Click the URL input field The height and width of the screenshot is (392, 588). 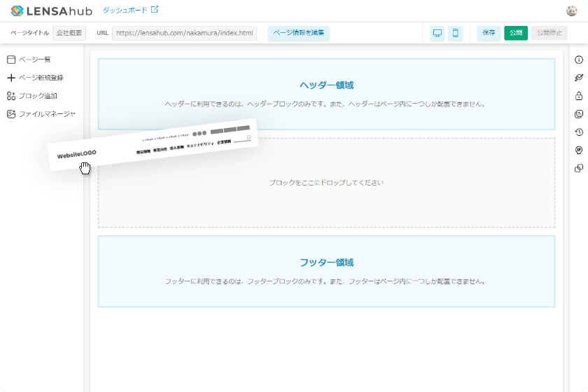pos(184,33)
